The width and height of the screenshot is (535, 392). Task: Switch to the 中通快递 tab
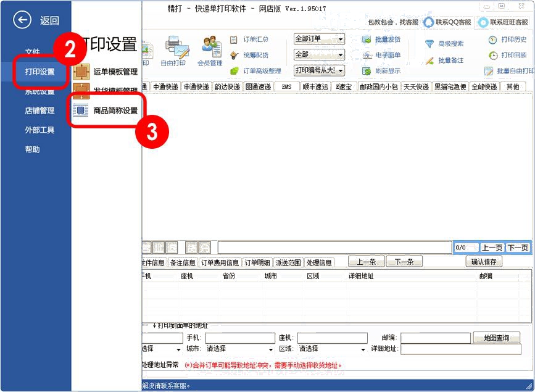[x=165, y=86]
